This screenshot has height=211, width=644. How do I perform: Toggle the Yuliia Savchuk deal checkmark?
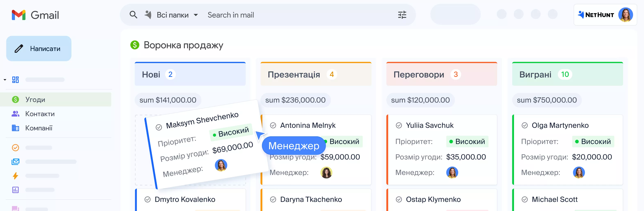click(x=399, y=125)
